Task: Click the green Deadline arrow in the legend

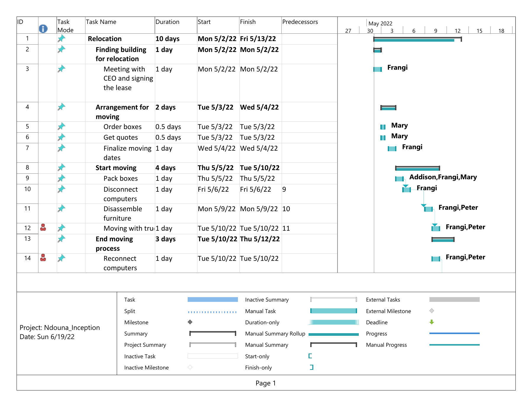Action: tap(432, 322)
